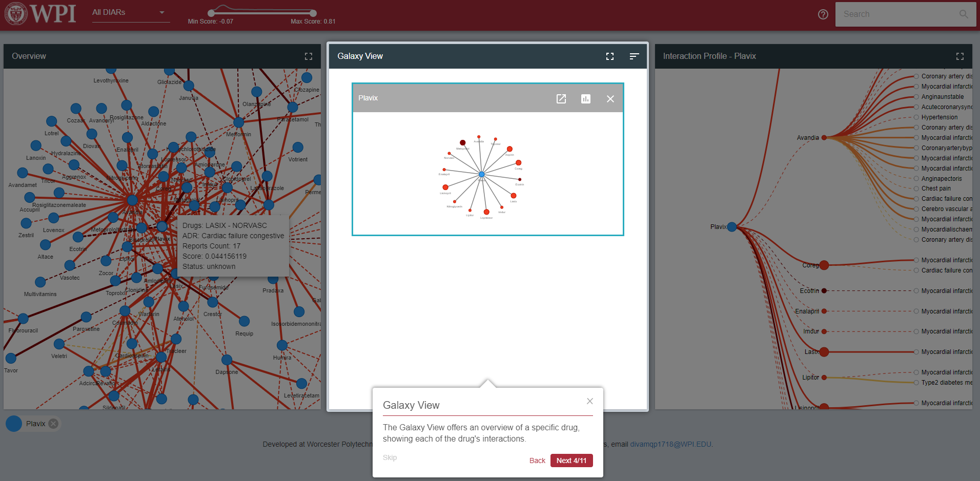Click the Fluorouracil node in Overview

pos(23,319)
